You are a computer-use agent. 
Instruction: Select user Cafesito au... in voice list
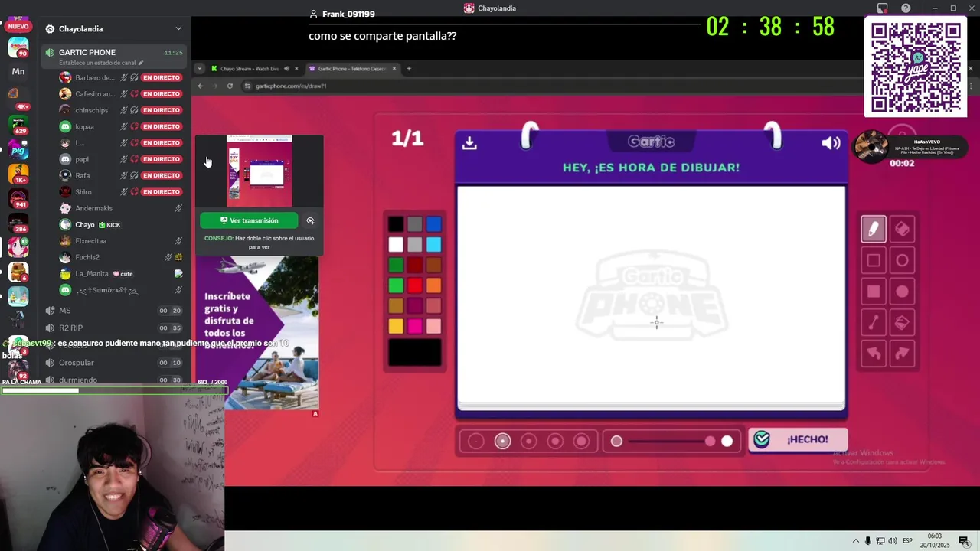[x=120, y=94]
